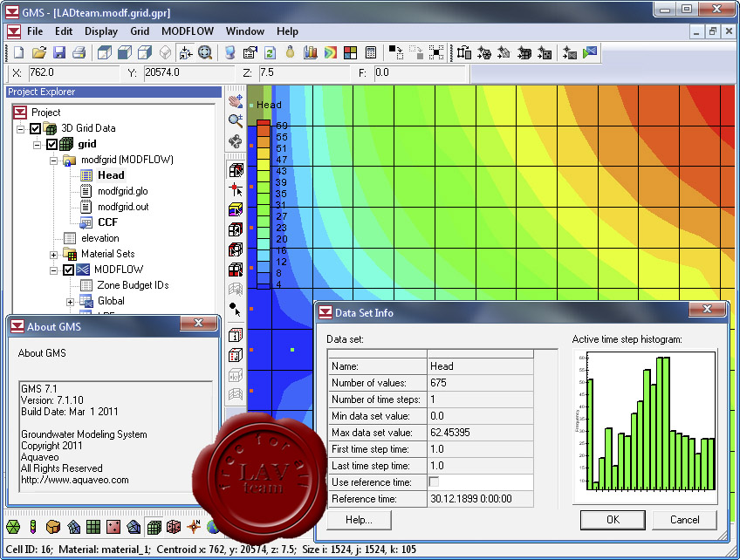
Task: Open the Grid menu
Action: tap(140, 31)
